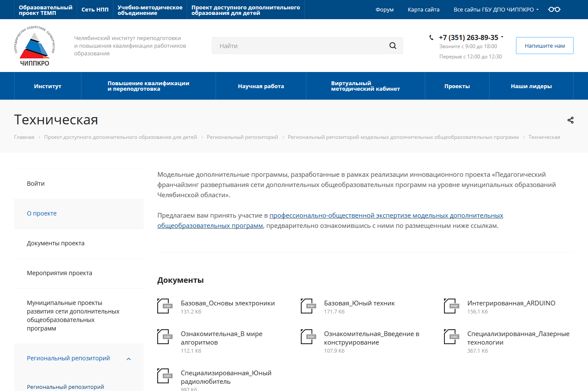The width and height of the screenshot is (588, 391).
Task: Click the ЧИППКРО logo
Action: [x=35, y=46]
